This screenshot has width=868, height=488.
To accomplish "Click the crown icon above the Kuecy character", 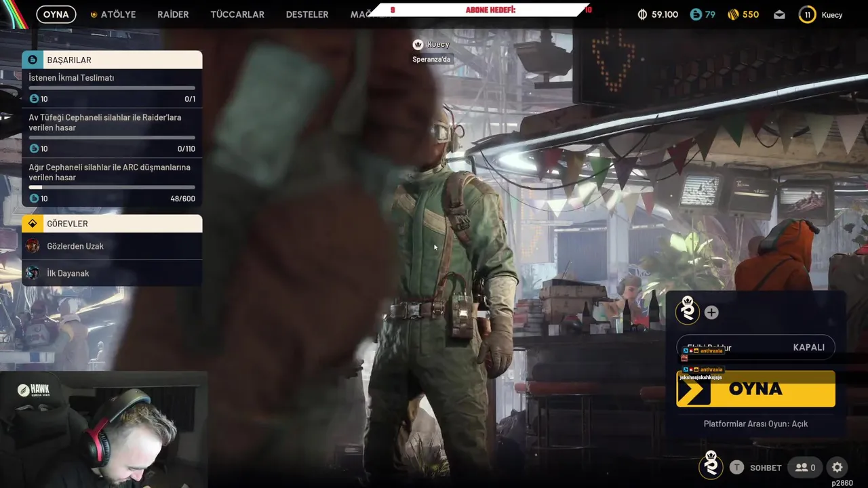I will click(418, 45).
